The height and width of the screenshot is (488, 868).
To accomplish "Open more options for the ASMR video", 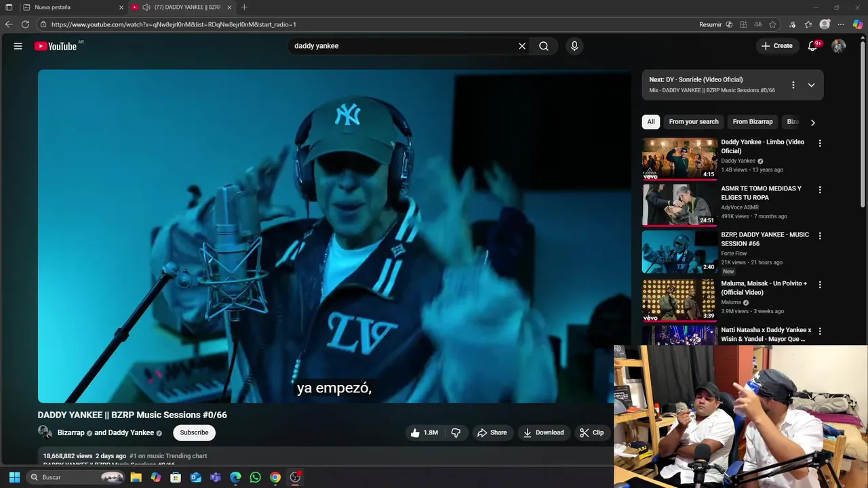I will coord(820,190).
